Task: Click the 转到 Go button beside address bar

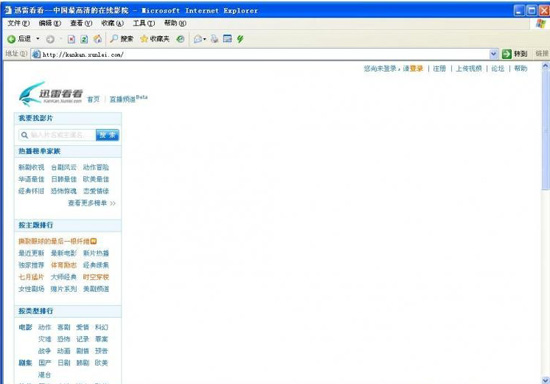Action: (x=515, y=54)
